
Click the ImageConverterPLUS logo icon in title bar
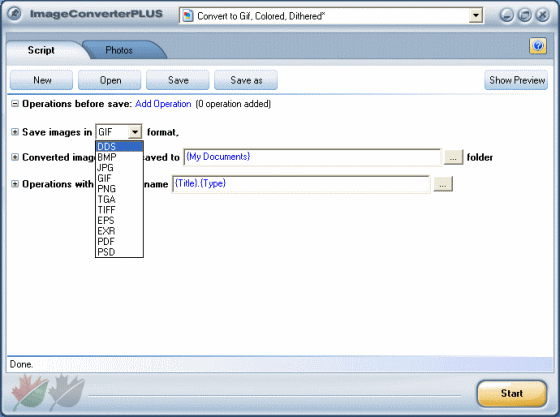pos(15,14)
